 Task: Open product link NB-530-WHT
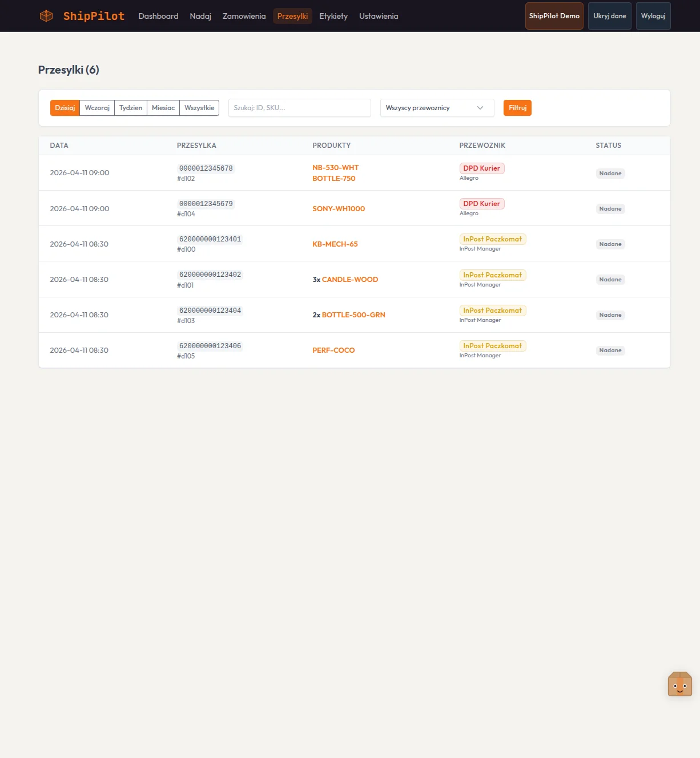(x=336, y=168)
